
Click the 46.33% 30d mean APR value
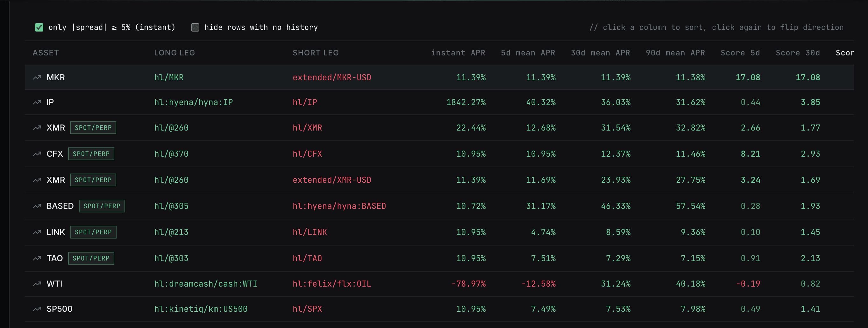click(x=615, y=206)
